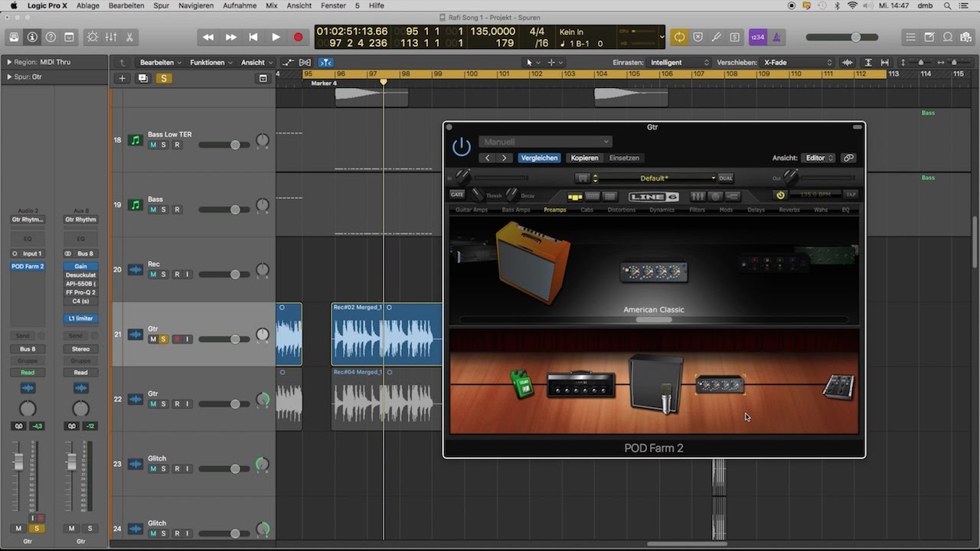Solo the Bass track 19
The height and width of the screenshot is (551, 980).
click(164, 210)
